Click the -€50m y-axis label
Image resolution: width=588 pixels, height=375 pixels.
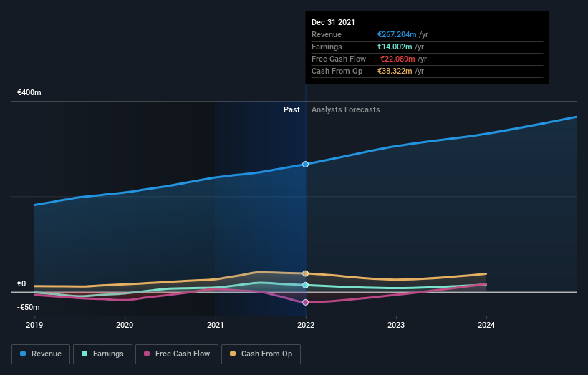(x=29, y=307)
